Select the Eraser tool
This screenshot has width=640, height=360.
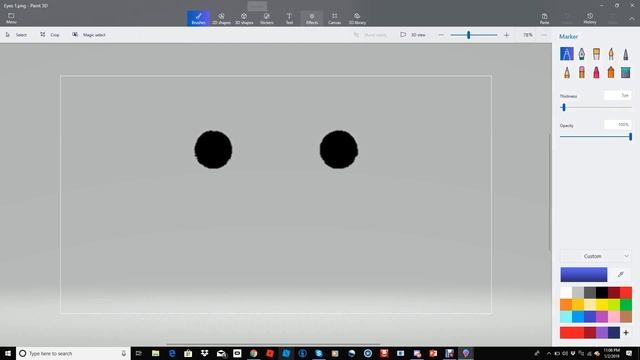click(x=581, y=73)
